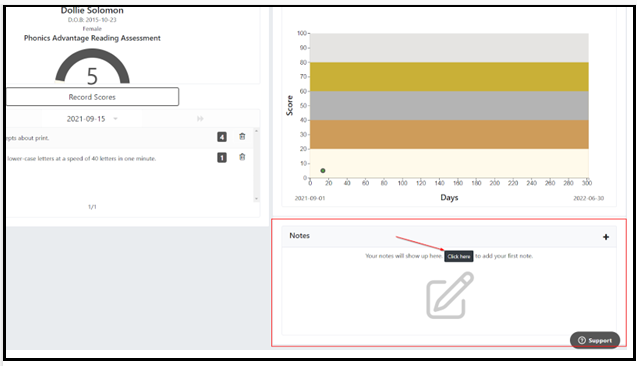The width and height of the screenshot is (637, 366).
Task: Click the 'Click here' button in Notes
Action: point(459,256)
